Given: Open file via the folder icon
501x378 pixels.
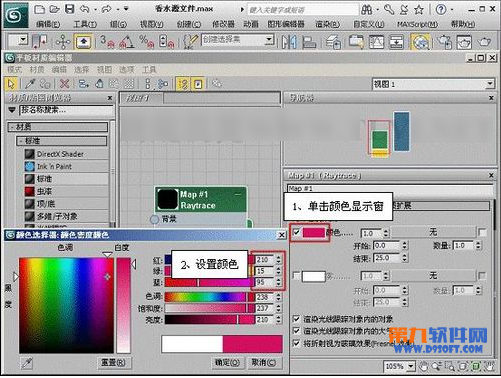Looking at the screenshot, I should pyautogui.click(x=54, y=9).
